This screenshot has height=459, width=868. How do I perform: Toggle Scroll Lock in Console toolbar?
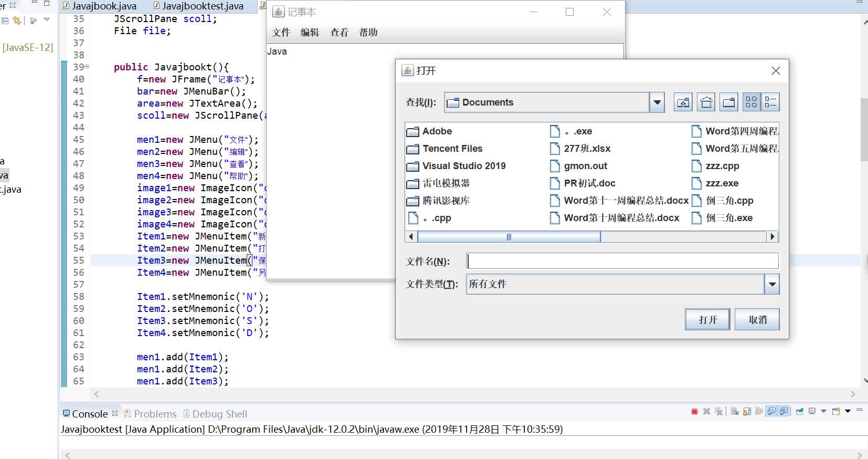click(x=747, y=412)
